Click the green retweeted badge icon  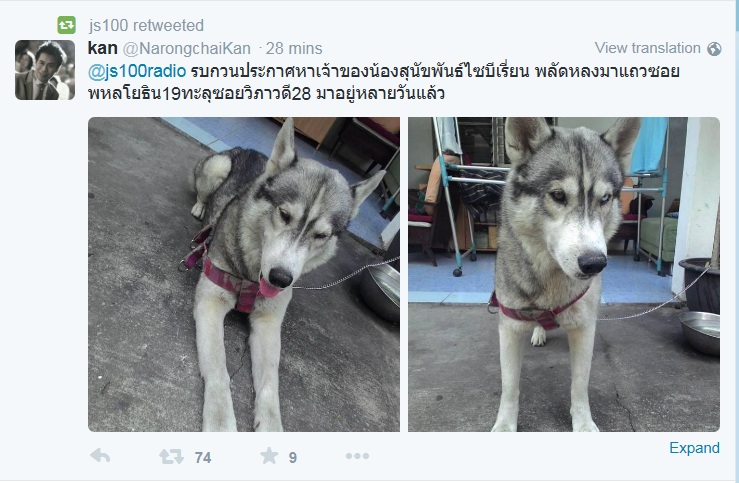coord(66,25)
